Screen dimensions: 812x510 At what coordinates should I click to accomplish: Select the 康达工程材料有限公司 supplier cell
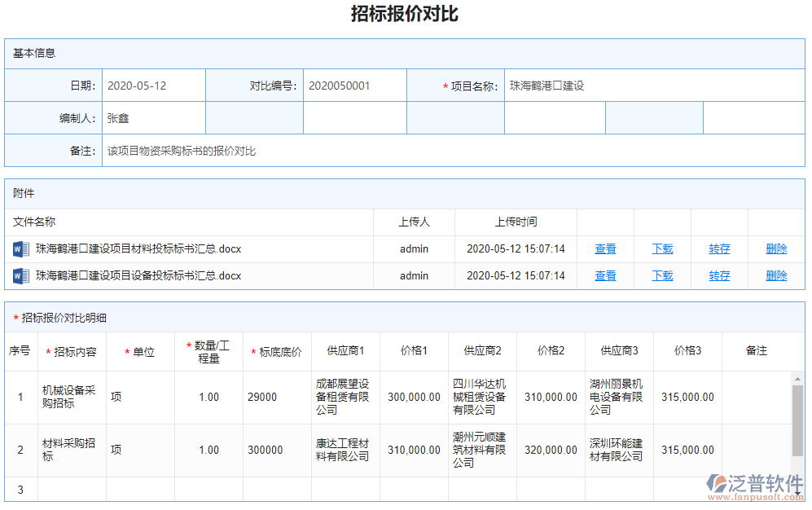click(x=344, y=450)
